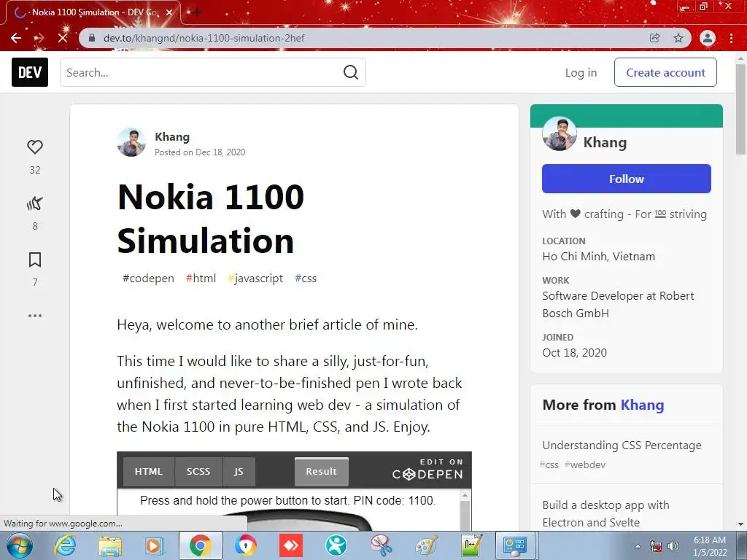Open Internet Explorer from taskbar

(65, 545)
